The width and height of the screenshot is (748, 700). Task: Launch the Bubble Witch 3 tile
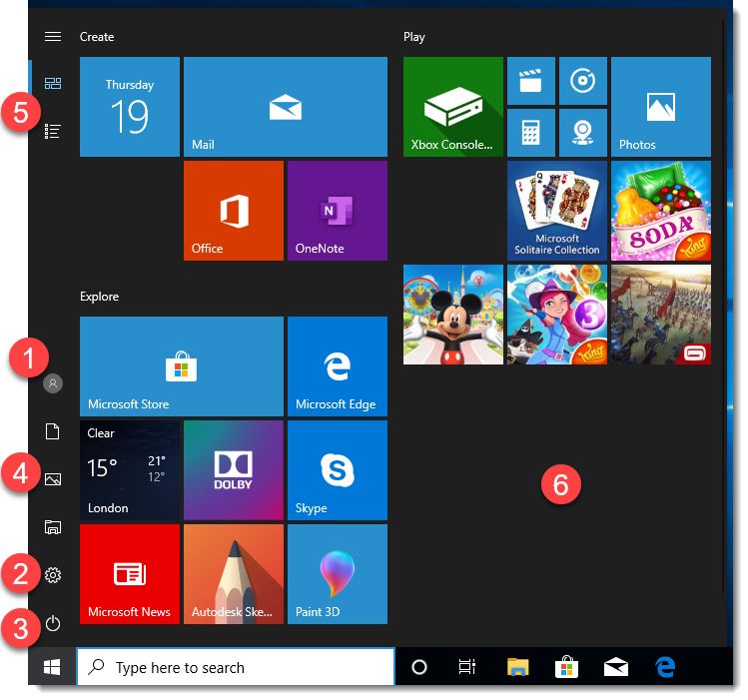(x=557, y=315)
